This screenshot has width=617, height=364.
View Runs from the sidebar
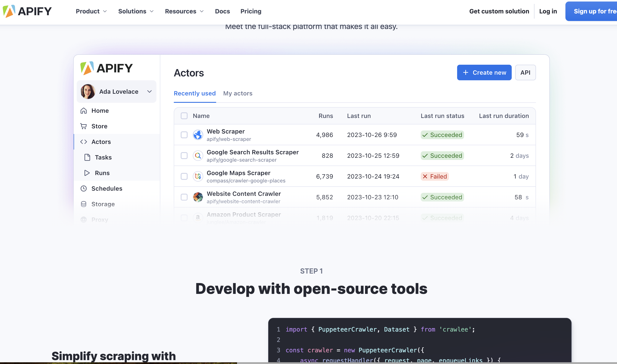[102, 173]
